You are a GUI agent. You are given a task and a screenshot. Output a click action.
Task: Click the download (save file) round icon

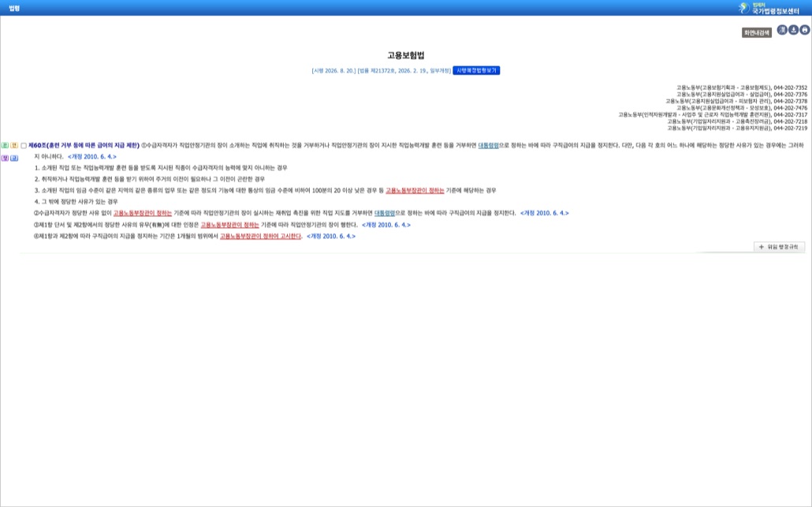click(x=793, y=30)
